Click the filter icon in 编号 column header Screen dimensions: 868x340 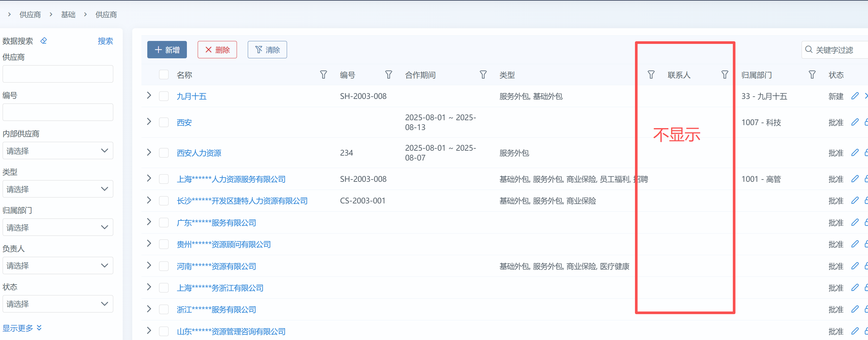[x=388, y=75]
